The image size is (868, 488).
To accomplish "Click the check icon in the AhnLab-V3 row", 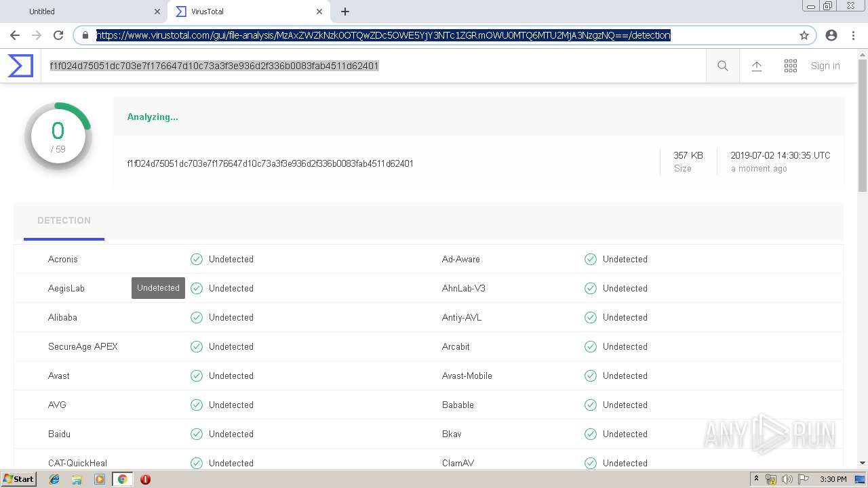I will click(x=591, y=288).
